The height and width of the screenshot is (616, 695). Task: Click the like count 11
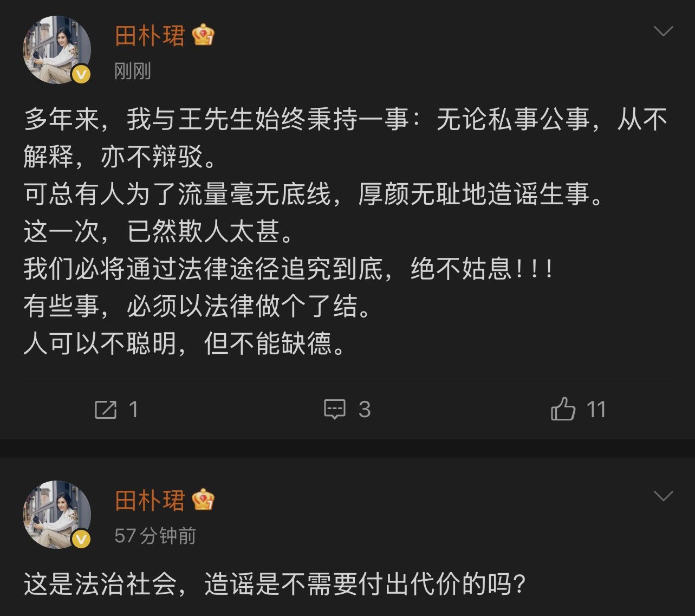coord(596,410)
